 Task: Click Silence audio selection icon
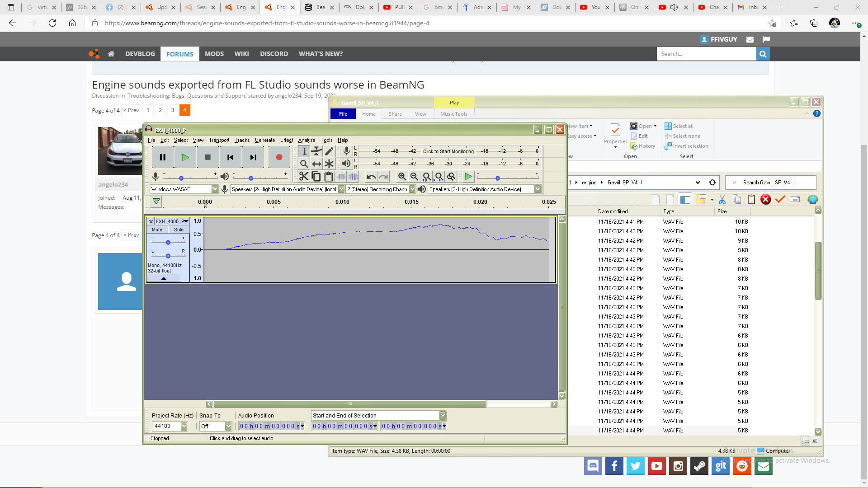pyautogui.click(x=354, y=177)
